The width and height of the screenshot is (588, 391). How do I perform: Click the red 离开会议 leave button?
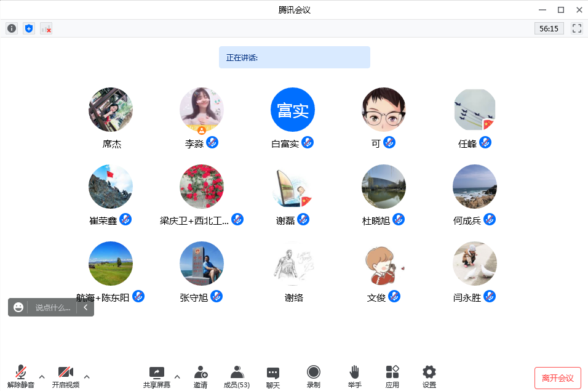tap(557, 378)
